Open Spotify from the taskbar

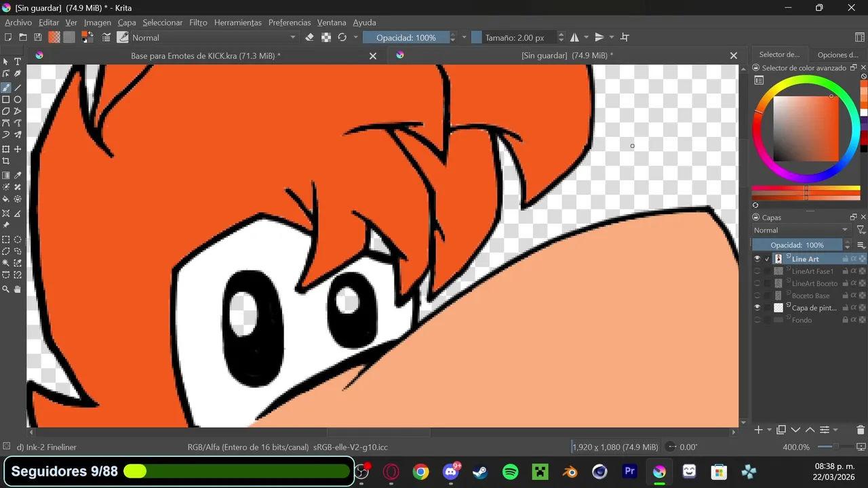510,471
